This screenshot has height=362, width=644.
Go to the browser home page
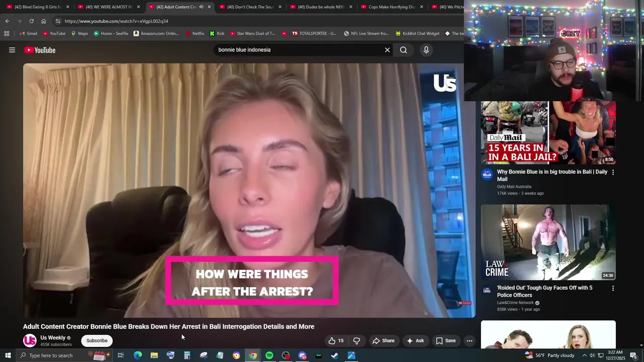(x=43, y=21)
